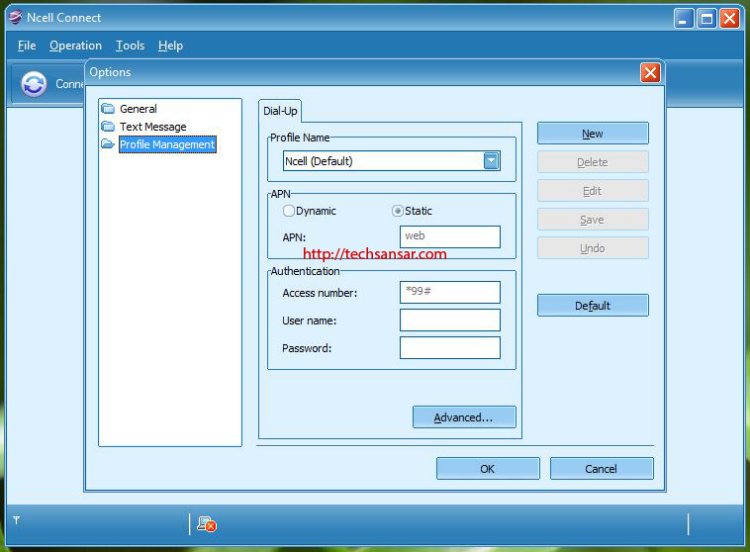Click the Profile Management open folder icon
The image size is (750, 552).
(x=108, y=144)
